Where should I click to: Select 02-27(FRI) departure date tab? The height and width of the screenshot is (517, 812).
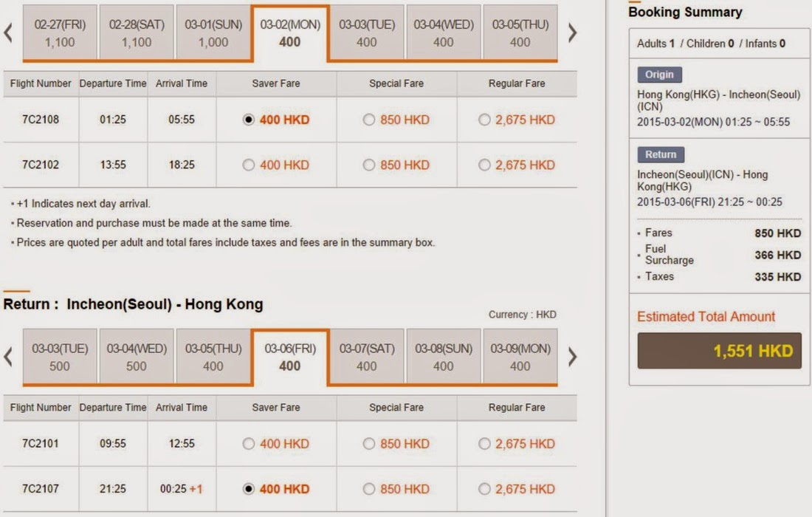point(60,33)
